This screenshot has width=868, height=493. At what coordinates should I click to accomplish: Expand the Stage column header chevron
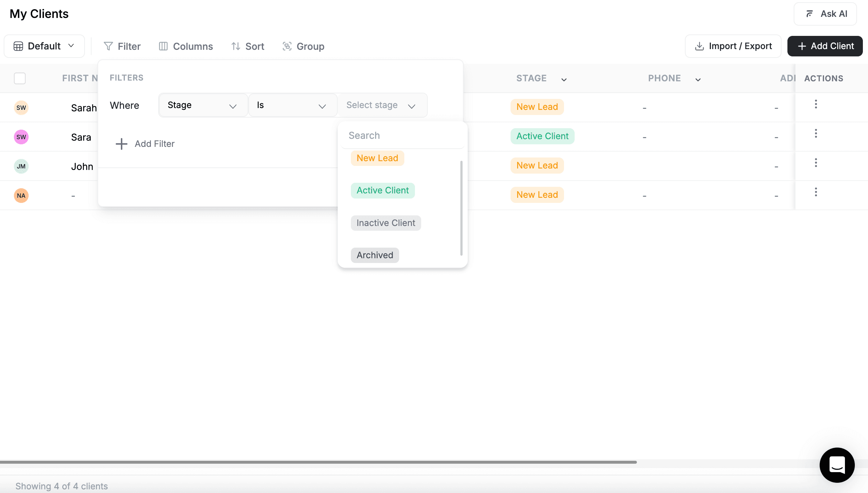click(x=564, y=79)
